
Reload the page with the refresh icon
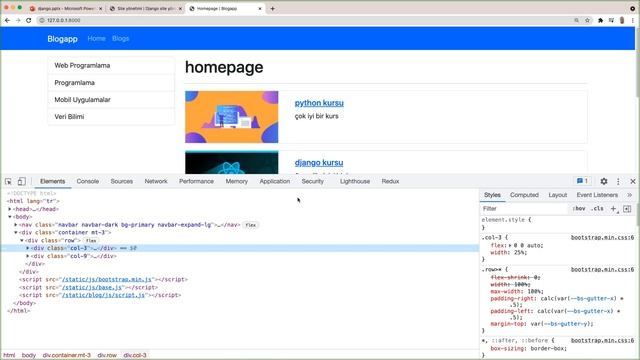(29, 20)
